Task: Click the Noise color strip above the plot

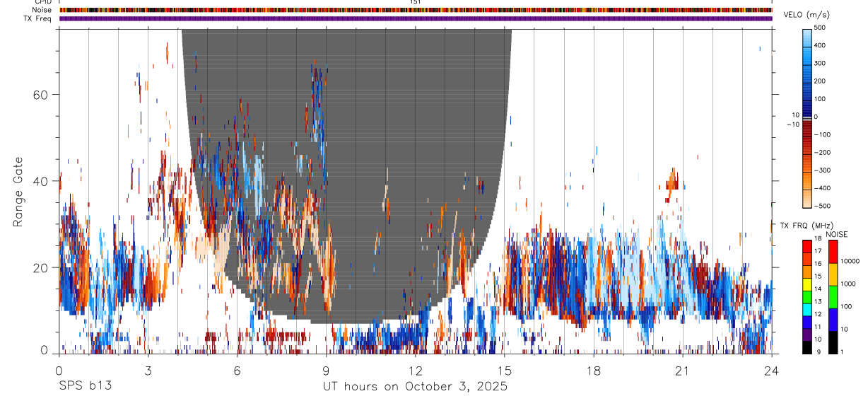Action: (x=416, y=10)
